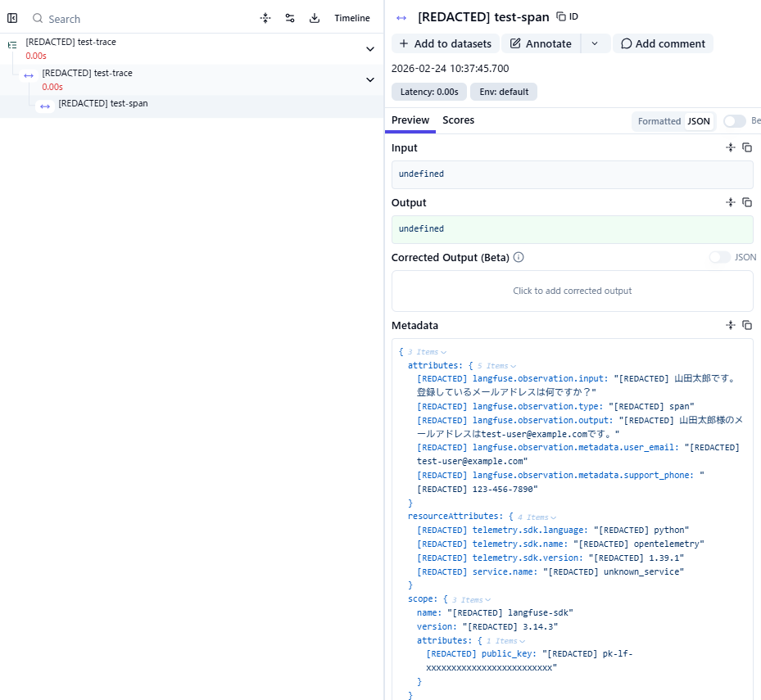Screen dimensions: 761x700
Task: Copy the Metadata section content
Action: [x=747, y=325]
